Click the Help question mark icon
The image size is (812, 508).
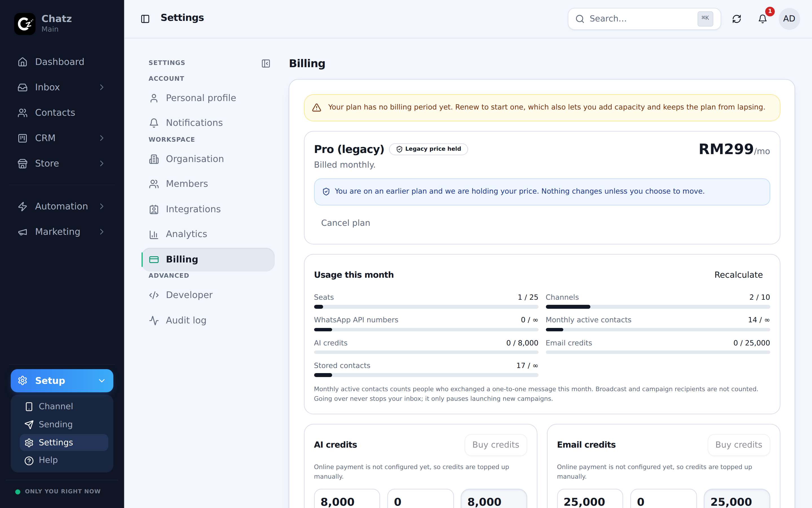coord(29,460)
